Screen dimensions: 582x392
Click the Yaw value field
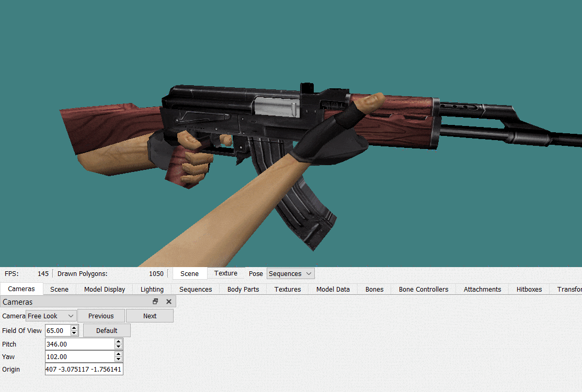(80, 357)
